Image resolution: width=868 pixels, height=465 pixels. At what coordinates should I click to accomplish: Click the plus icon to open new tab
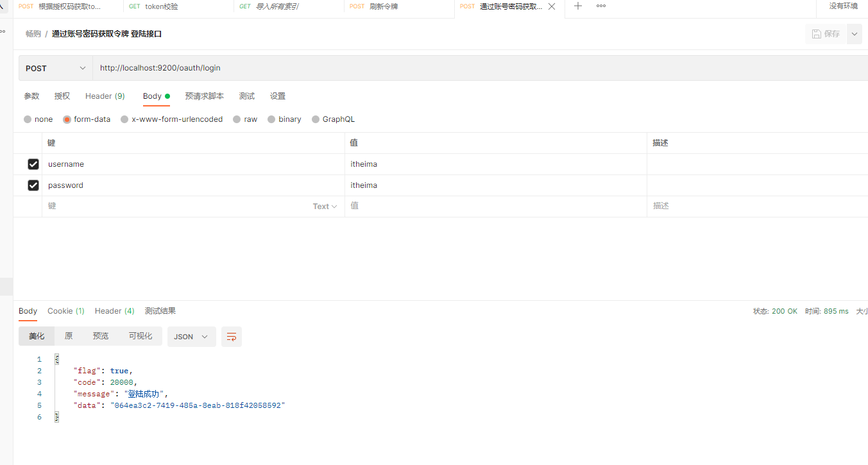pos(578,6)
